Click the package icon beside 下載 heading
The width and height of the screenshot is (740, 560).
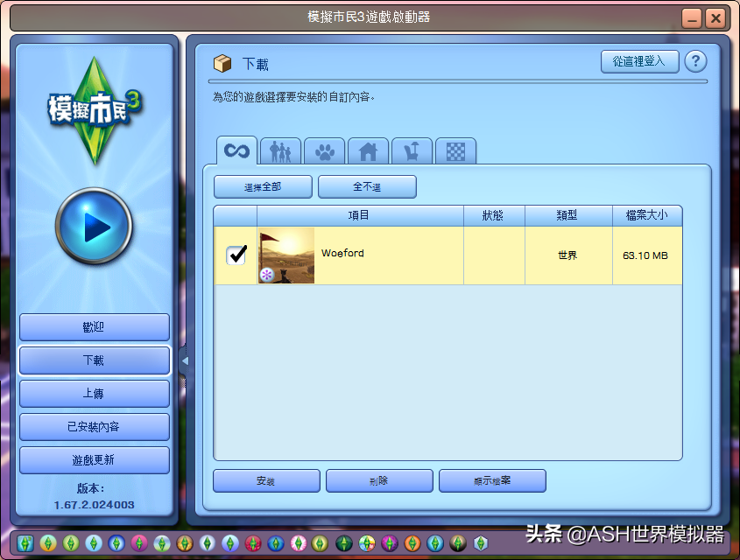pyautogui.click(x=222, y=62)
